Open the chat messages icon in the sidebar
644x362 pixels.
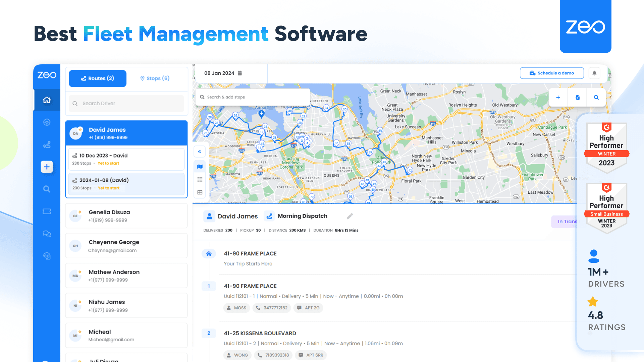coord(47,234)
